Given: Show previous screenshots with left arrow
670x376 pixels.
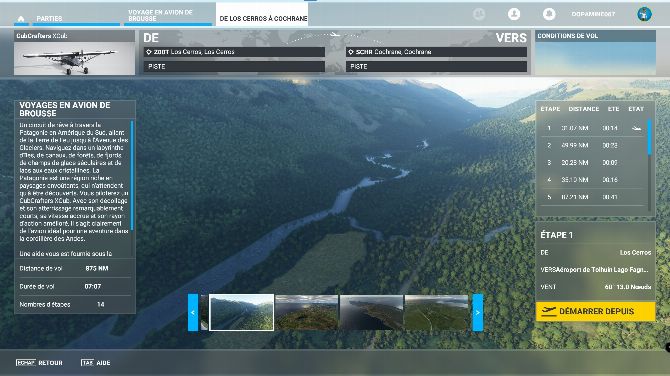Looking at the screenshot, I should pyautogui.click(x=193, y=312).
